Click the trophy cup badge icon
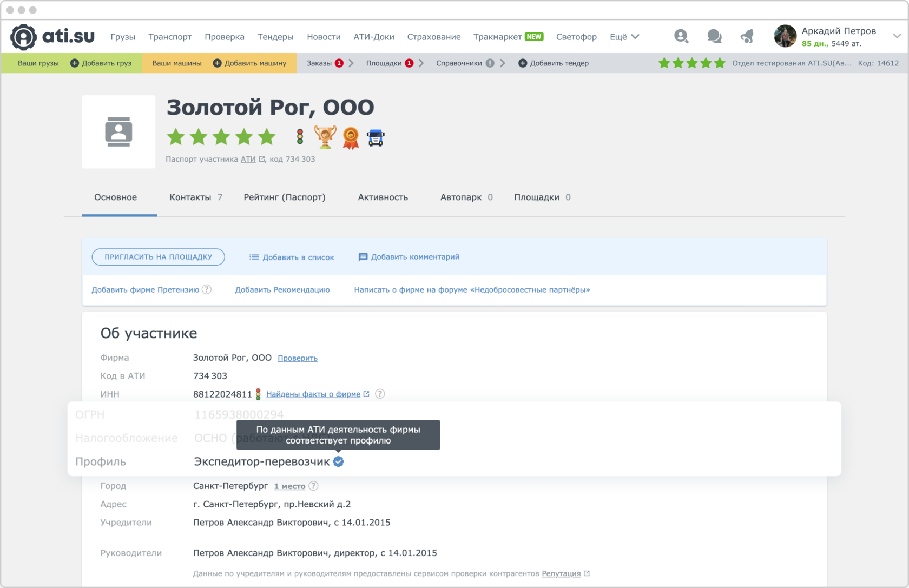Image resolution: width=909 pixels, height=588 pixels. pyautogui.click(x=325, y=137)
